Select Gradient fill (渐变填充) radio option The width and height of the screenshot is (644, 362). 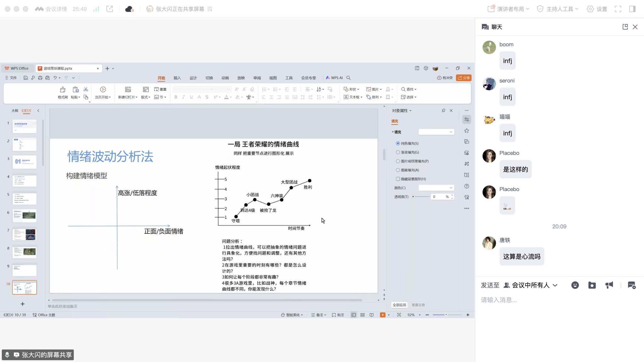point(398,152)
